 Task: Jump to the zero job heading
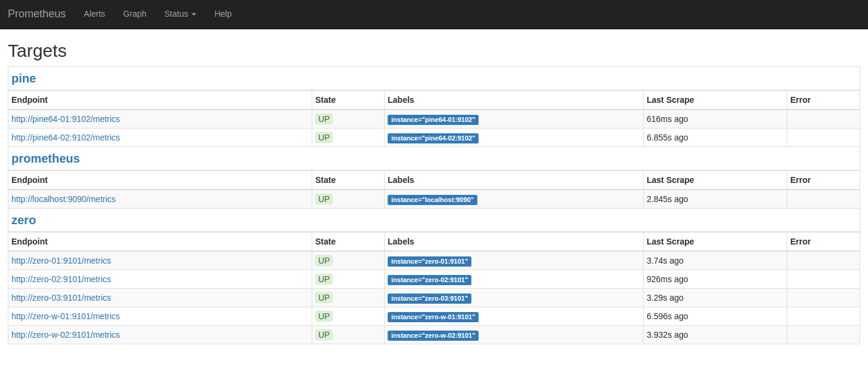23,220
